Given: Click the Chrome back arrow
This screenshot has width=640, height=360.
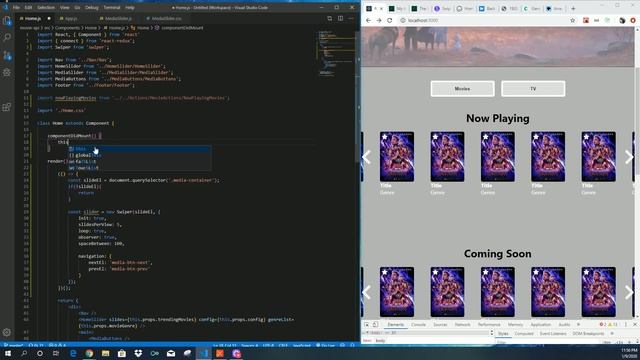Looking at the screenshot, I should coord(368,20).
